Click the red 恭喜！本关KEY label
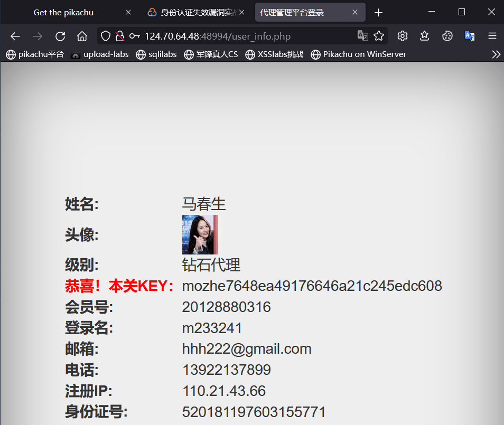 (119, 286)
